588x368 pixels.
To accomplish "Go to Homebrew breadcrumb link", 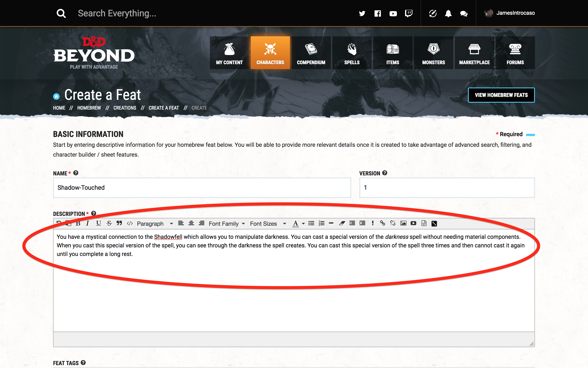I will coord(89,108).
